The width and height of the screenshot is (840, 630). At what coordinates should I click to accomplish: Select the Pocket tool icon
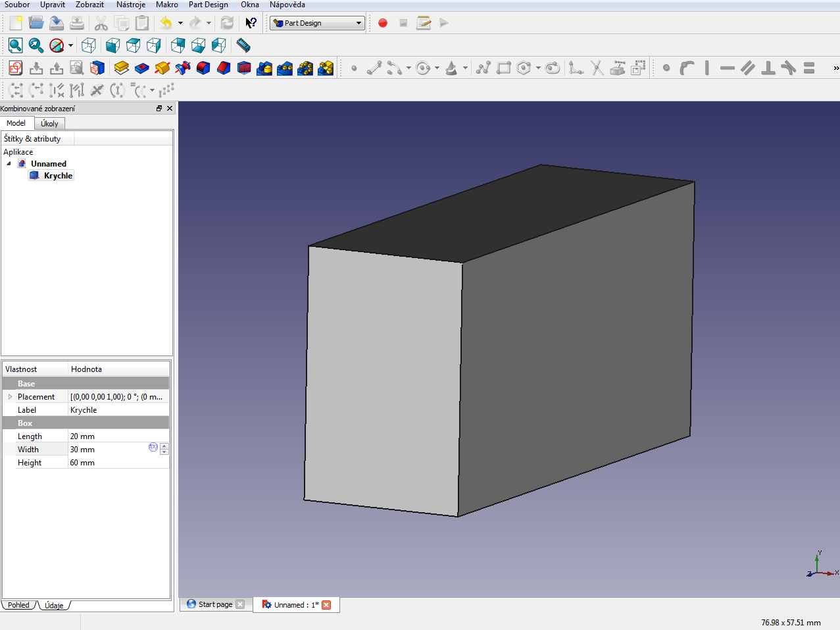pyautogui.click(x=141, y=68)
